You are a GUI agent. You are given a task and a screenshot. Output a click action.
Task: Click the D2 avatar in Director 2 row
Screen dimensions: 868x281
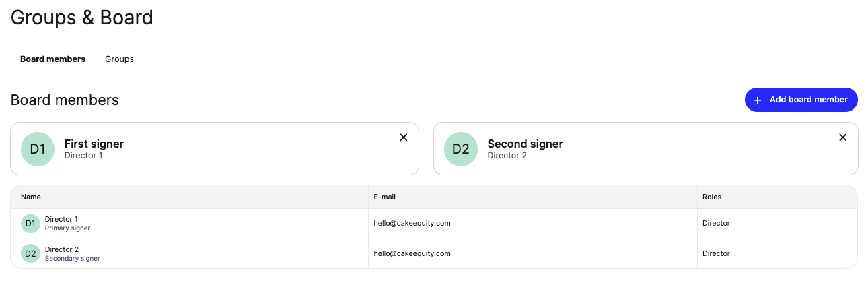[30, 253]
